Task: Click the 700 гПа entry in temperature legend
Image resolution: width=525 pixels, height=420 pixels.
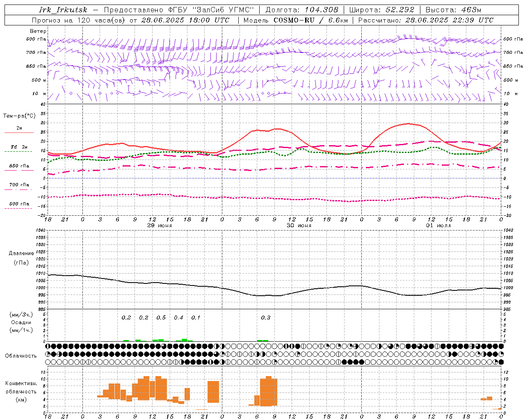Action: click(x=19, y=185)
